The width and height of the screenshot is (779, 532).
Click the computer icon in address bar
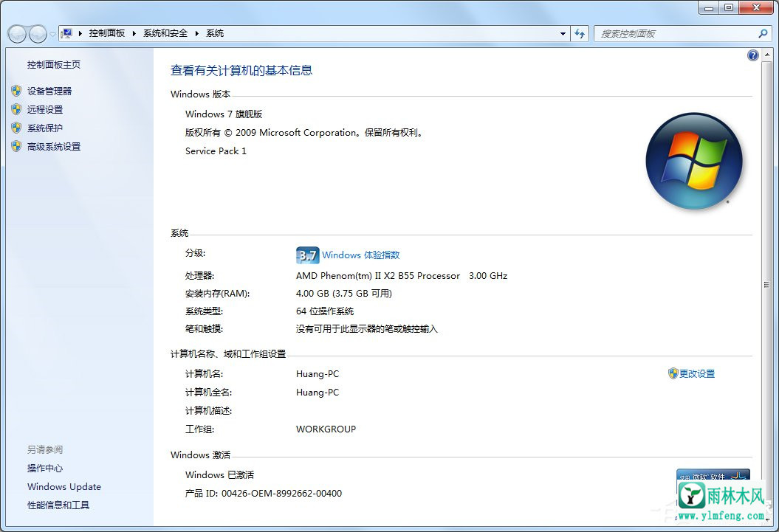click(66, 33)
